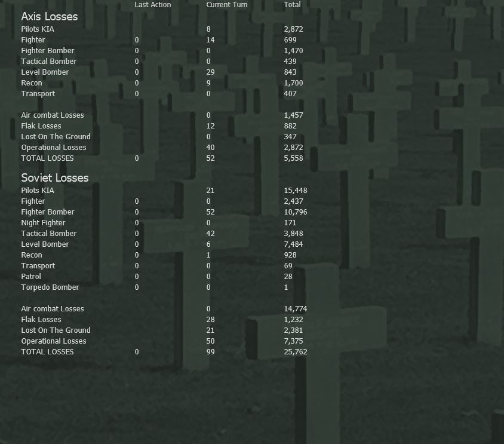Screen dimensions: 504x444
Task: Click Axis TOTAL LOSSES current turn 52
Action: point(211,158)
